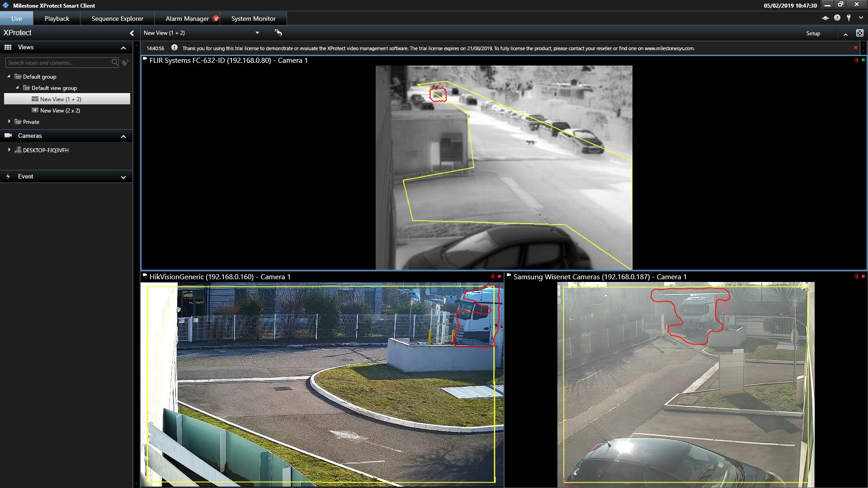This screenshot has width=868, height=488.
Task: Click the magnifier search icon
Action: [115, 62]
